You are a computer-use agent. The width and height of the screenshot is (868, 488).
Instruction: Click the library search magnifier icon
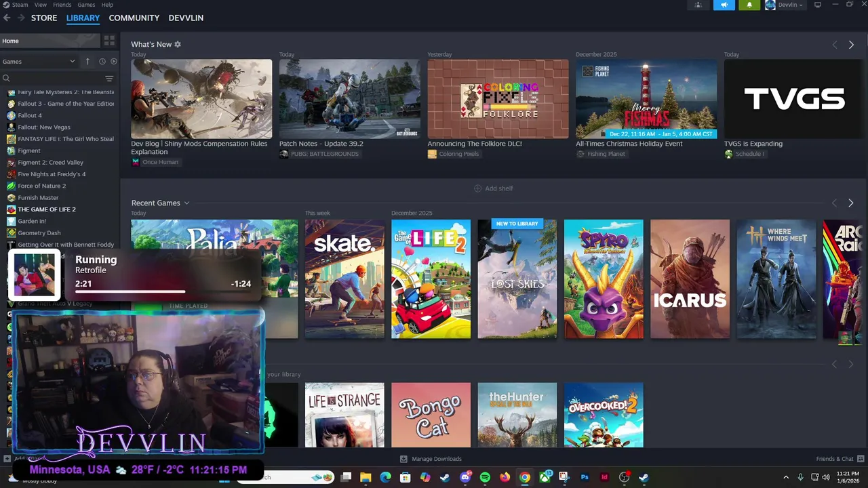[6, 79]
